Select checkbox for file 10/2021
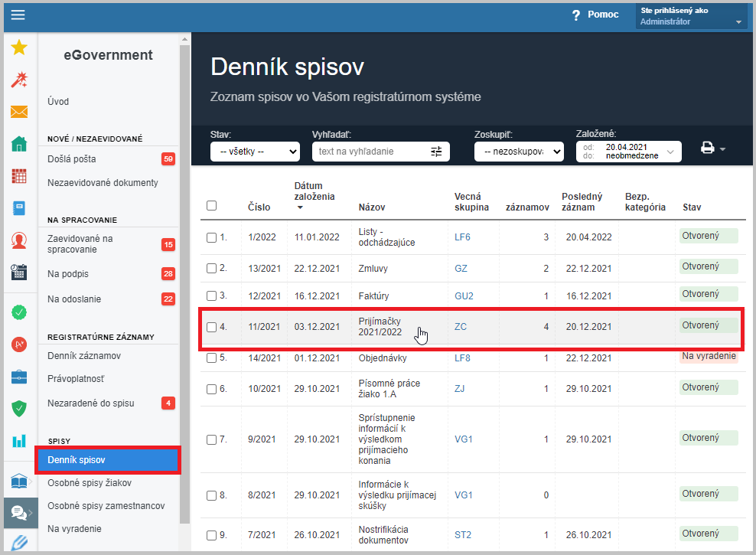This screenshot has height=555, width=756. 212,389
